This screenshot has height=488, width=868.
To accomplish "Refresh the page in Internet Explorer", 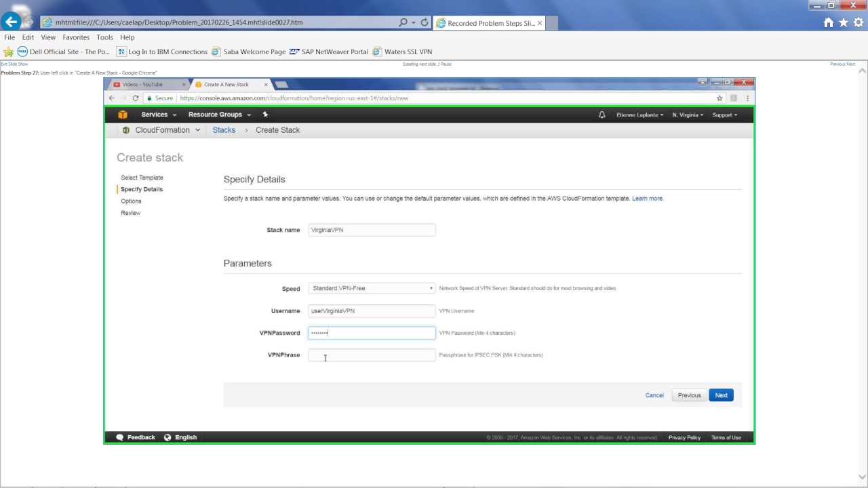I will 425,22.
